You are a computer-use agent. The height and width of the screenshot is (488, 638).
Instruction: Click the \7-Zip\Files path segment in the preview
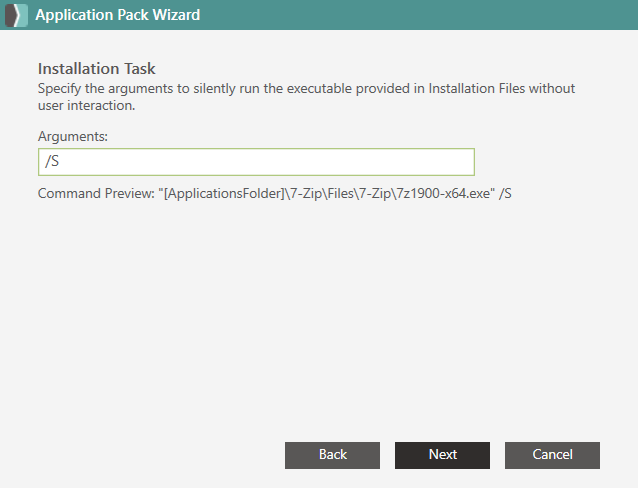319,193
